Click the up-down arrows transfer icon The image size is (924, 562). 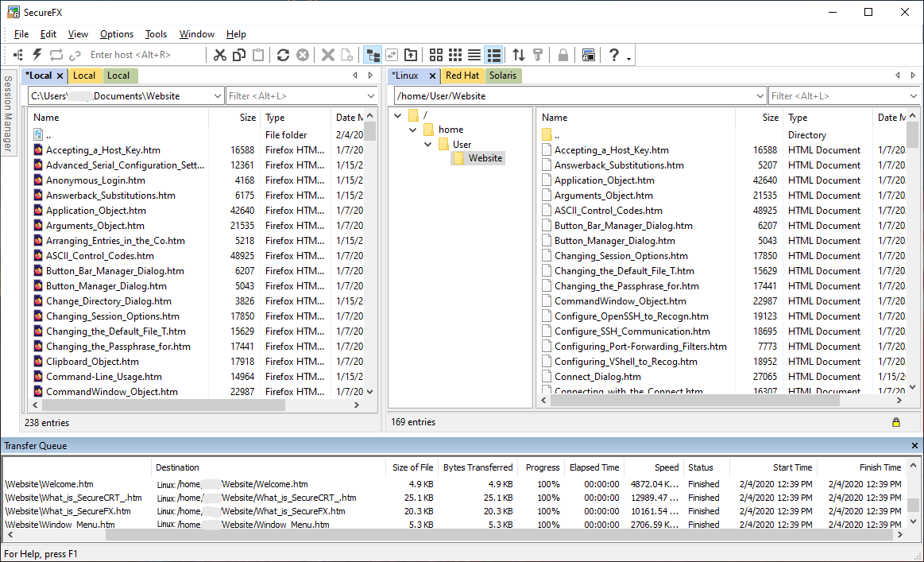point(519,55)
